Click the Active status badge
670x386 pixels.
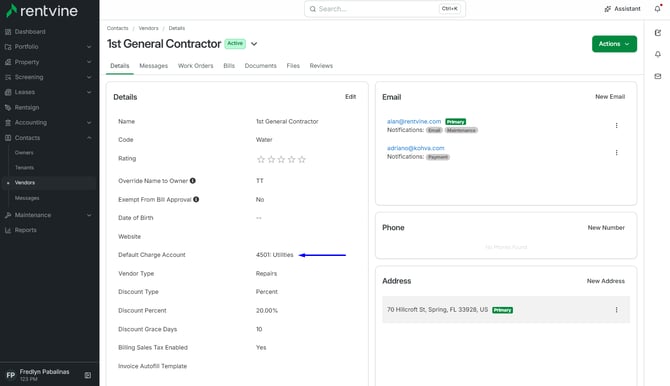tap(235, 44)
